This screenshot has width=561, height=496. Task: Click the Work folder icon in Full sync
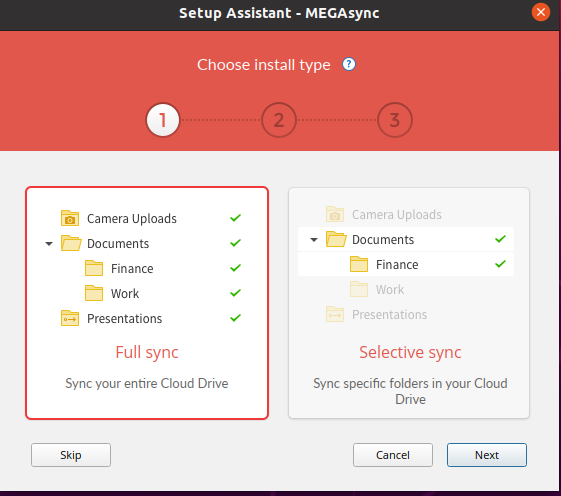94,293
